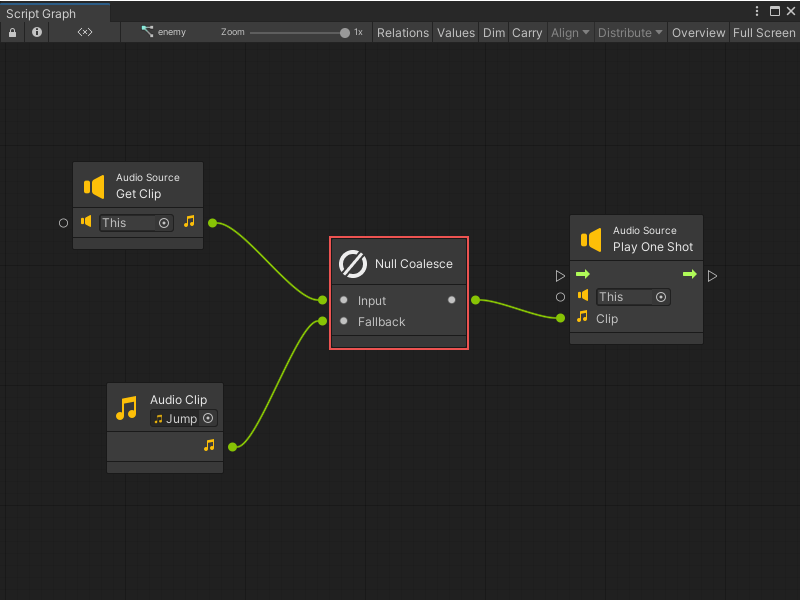Open the graph inspector info icon

coord(36,32)
